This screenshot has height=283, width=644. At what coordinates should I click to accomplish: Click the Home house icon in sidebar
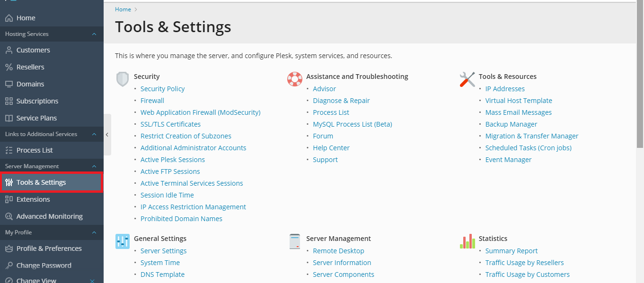click(9, 18)
